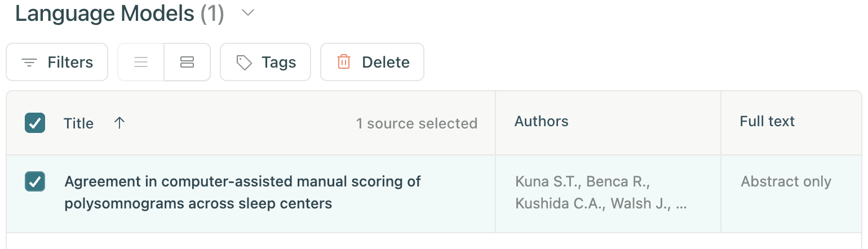The height and width of the screenshot is (249, 868).
Task: Expand the Language Models collection chevron
Action: [x=248, y=14]
